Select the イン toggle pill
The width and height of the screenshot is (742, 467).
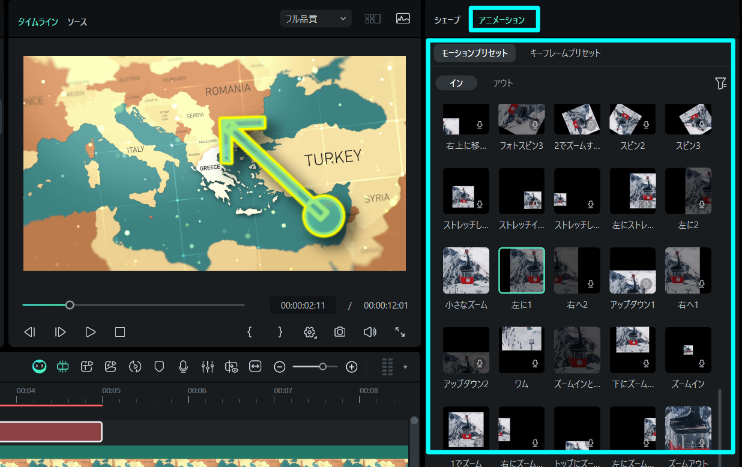456,83
